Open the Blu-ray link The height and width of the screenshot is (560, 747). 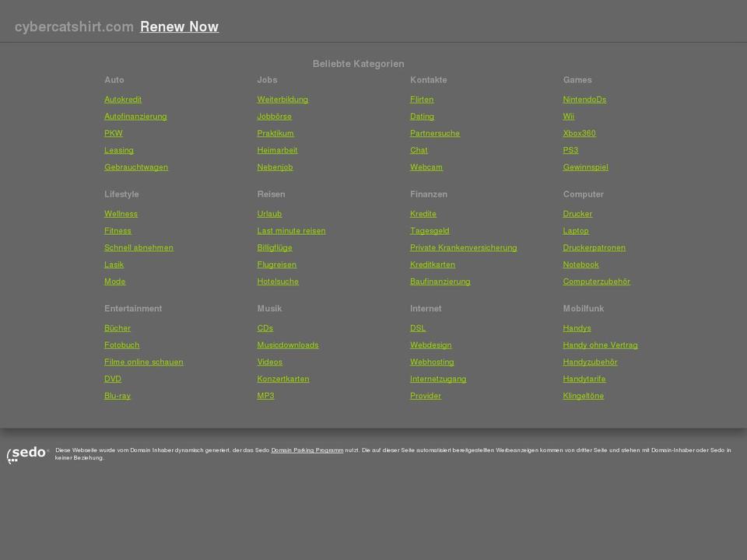click(117, 396)
